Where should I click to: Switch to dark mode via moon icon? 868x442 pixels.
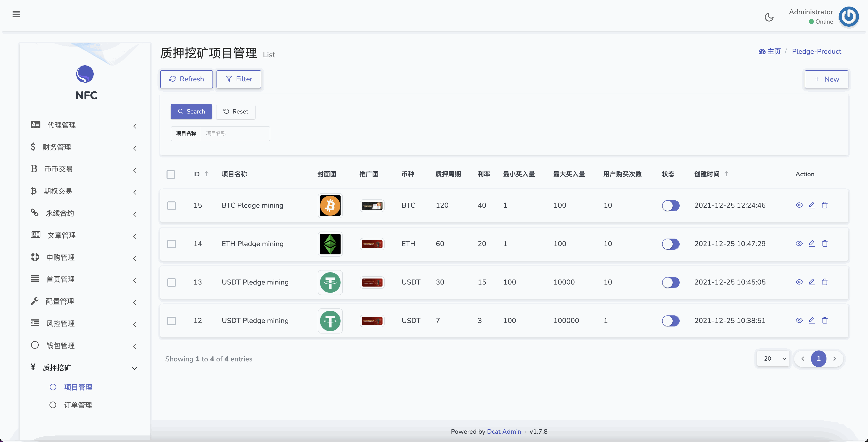769,17
